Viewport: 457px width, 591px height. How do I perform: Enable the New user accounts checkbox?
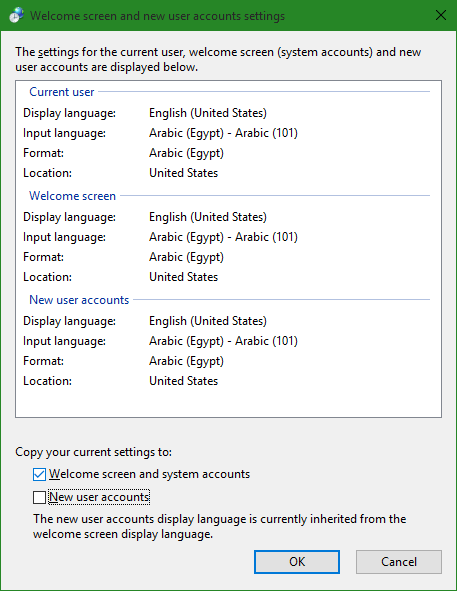pos(39,497)
